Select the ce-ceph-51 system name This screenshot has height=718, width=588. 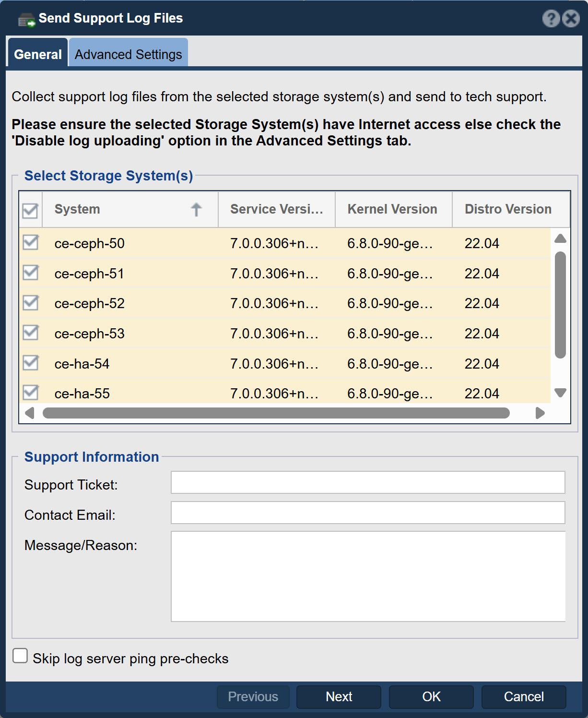(89, 274)
